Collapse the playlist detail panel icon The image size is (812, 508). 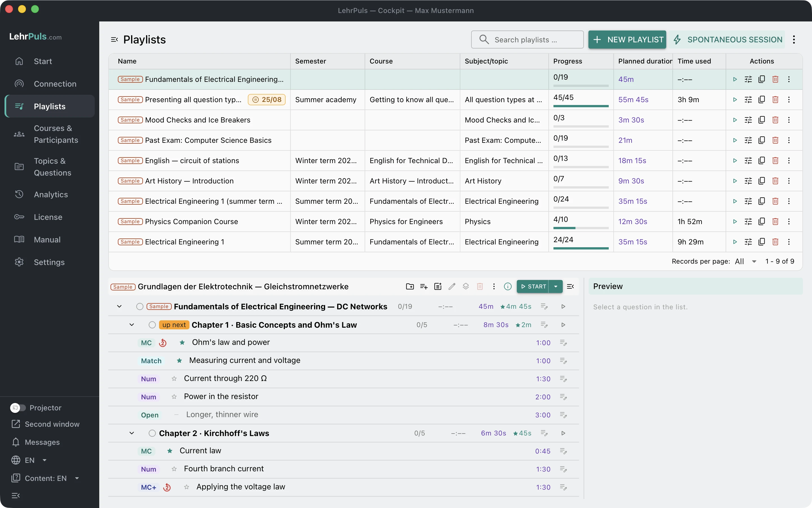point(570,286)
